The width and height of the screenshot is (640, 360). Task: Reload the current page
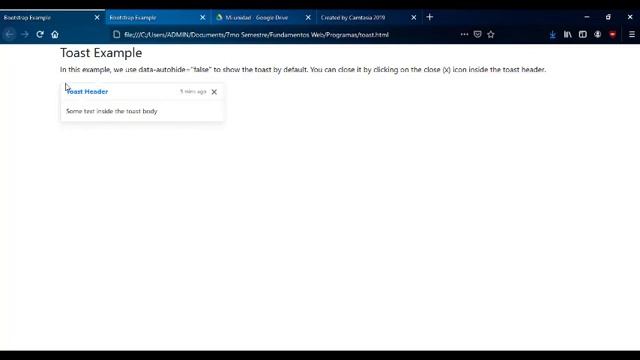click(x=40, y=35)
